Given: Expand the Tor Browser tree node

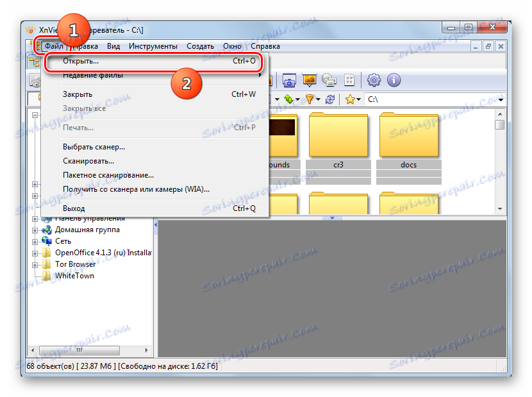Looking at the screenshot, I should click(x=35, y=265).
